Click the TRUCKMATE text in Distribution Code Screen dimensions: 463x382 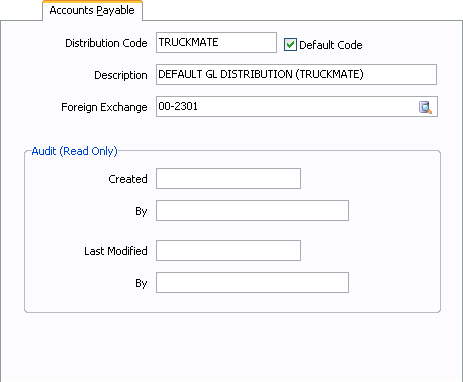[188, 42]
